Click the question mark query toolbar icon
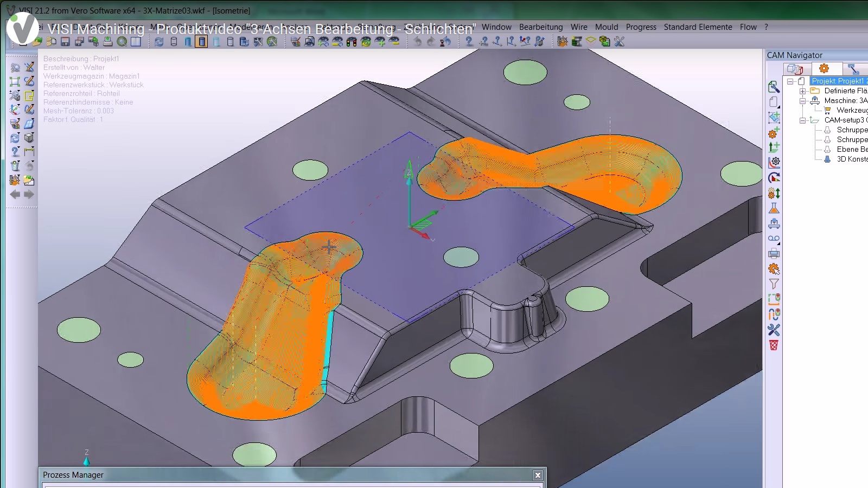The height and width of the screenshot is (488, 868). point(469,42)
